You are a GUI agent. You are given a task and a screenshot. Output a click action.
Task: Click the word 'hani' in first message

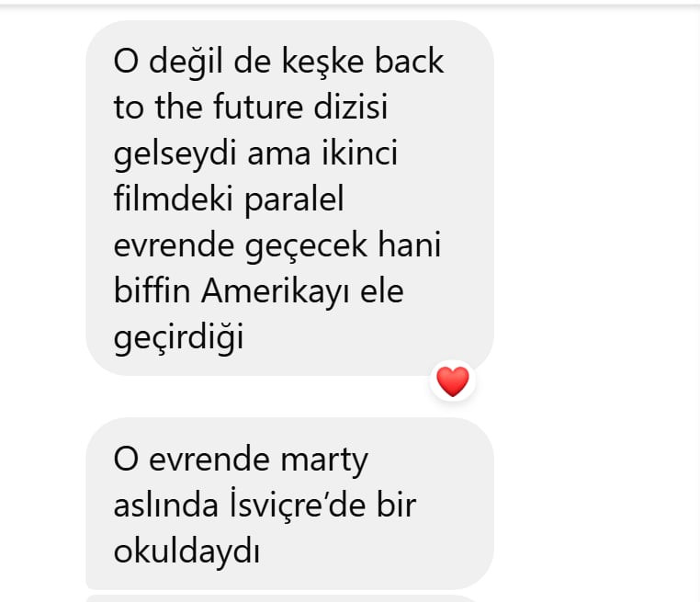coord(410,244)
